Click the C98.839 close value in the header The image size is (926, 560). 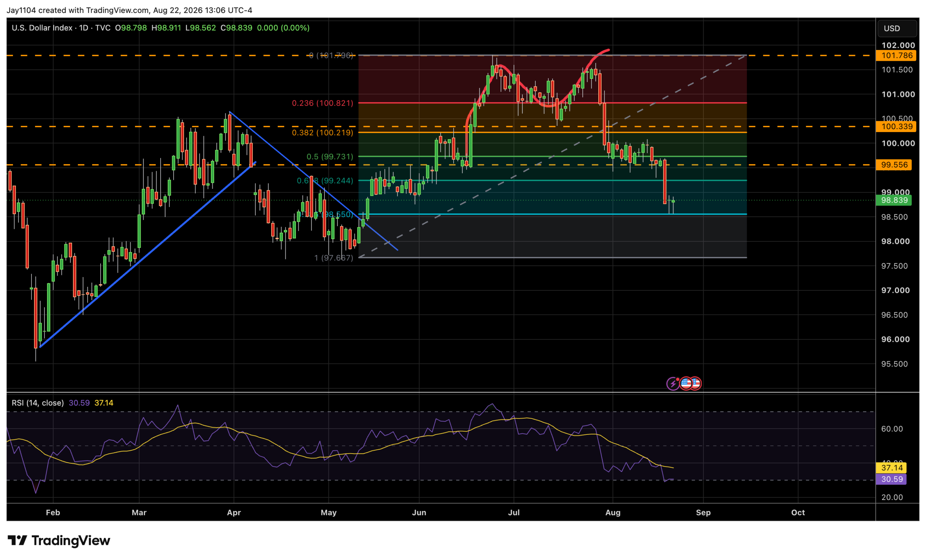click(237, 28)
